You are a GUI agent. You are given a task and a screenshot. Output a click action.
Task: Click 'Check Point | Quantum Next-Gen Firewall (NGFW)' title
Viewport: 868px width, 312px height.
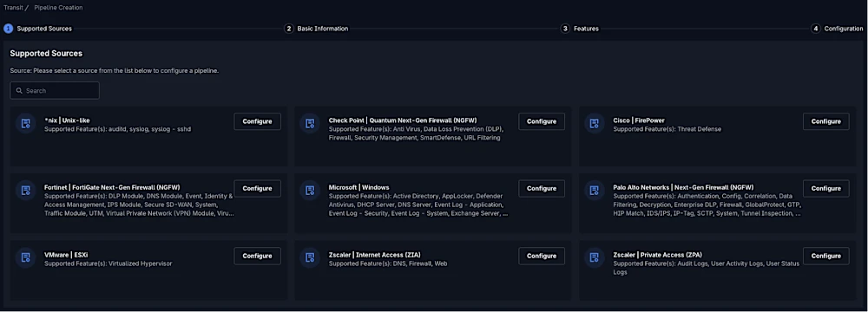[x=403, y=120]
